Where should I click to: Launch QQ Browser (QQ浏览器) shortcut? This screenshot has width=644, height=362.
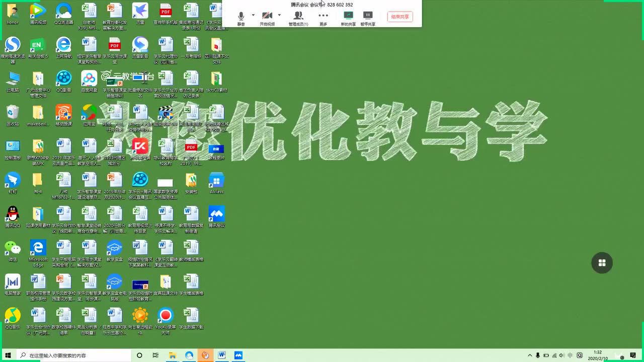pyautogui.click(x=63, y=14)
